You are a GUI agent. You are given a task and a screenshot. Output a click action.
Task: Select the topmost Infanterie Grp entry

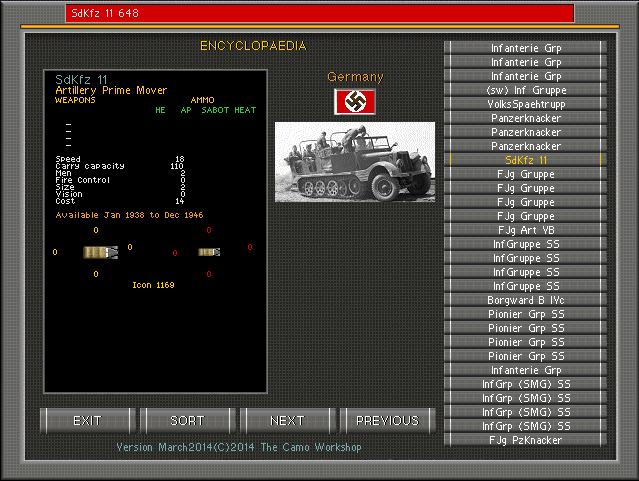[526, 48]
